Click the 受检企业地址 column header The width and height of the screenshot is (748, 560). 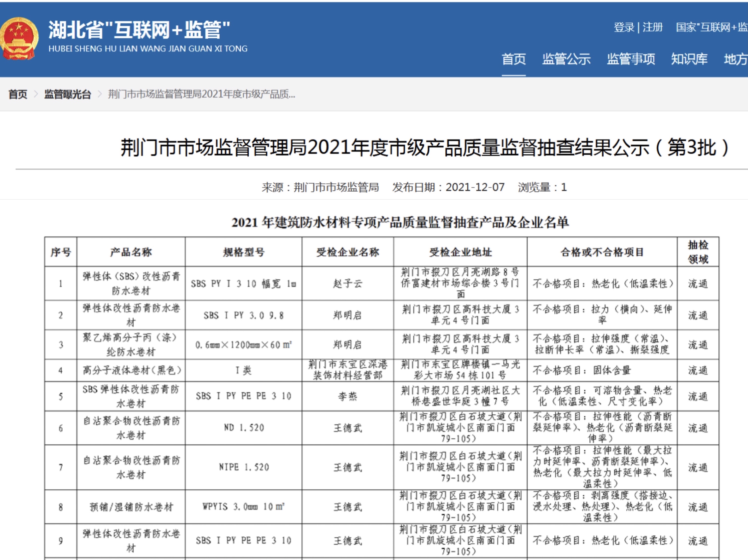coord(460,252)
